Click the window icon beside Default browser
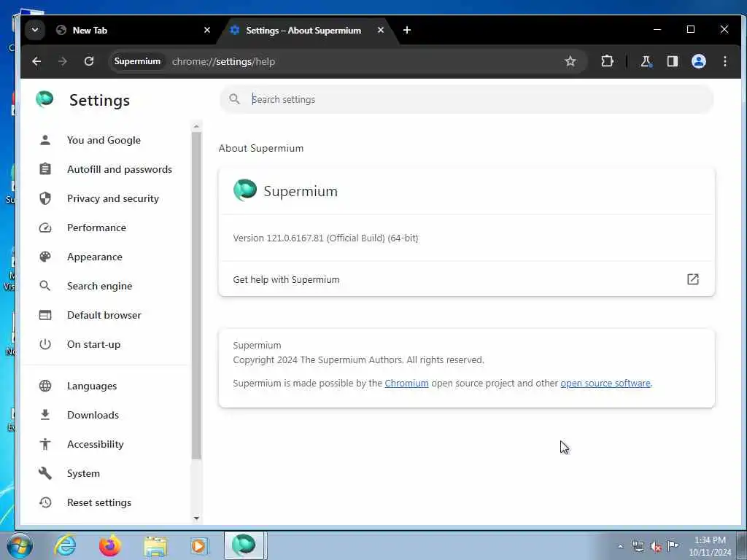 (45, 315)
